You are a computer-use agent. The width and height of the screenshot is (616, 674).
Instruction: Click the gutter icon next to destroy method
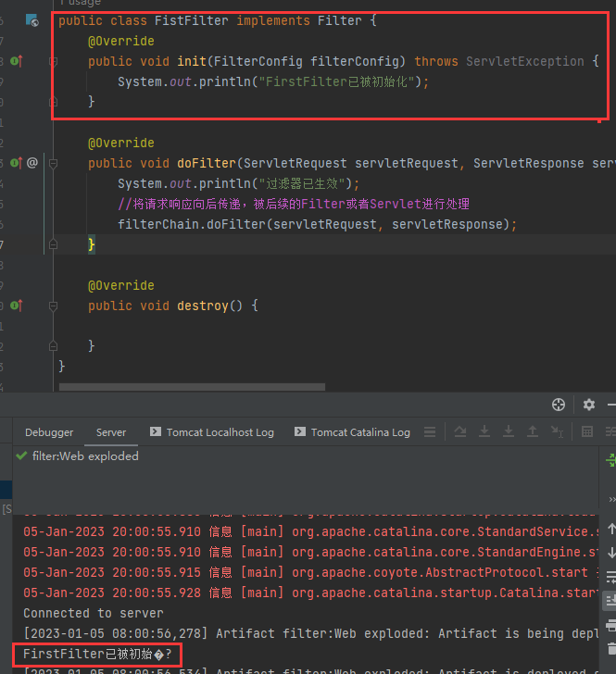point(15,306)
